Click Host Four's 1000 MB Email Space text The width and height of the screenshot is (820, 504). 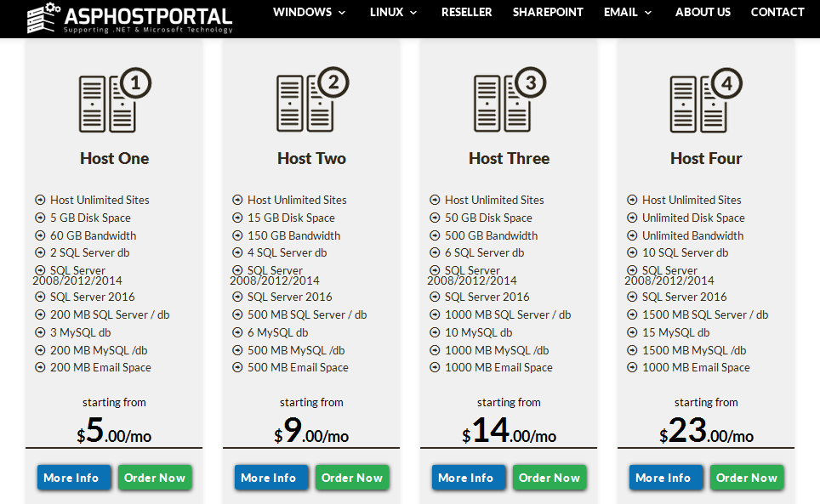tap(696, 368)
